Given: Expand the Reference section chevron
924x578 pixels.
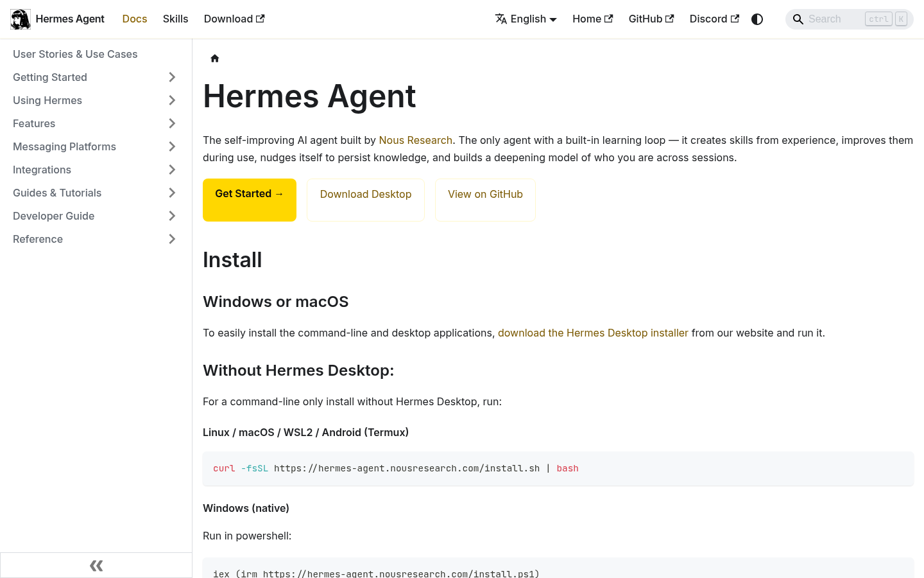Looking at the screenshot, I should tap(172, 239).
